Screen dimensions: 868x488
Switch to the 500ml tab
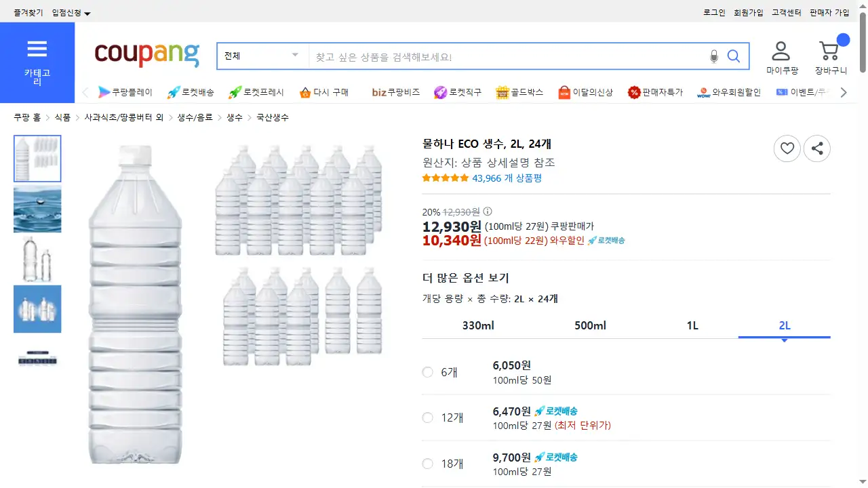click(x=590, y=326)
